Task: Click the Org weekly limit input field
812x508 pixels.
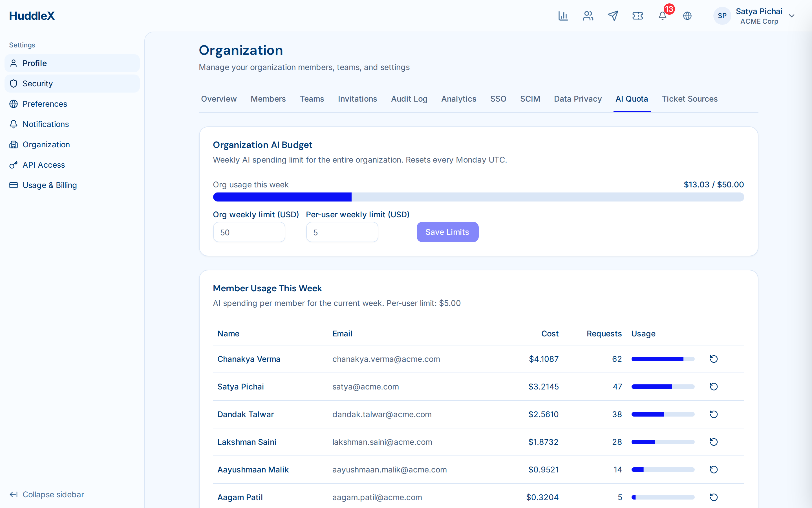Action: point(249,232)
